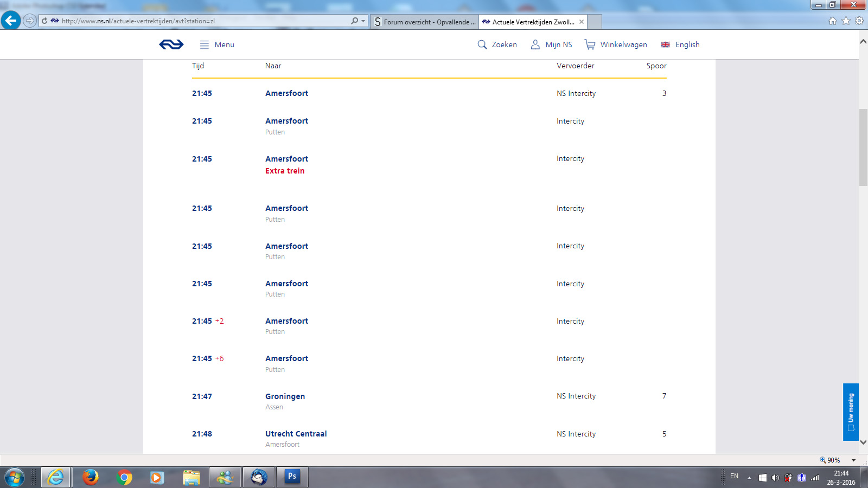This screenshot has width=868, height=488.
Task: Open the 21:45 +2 Amersfoort departure
Action: tap(429, 326)
